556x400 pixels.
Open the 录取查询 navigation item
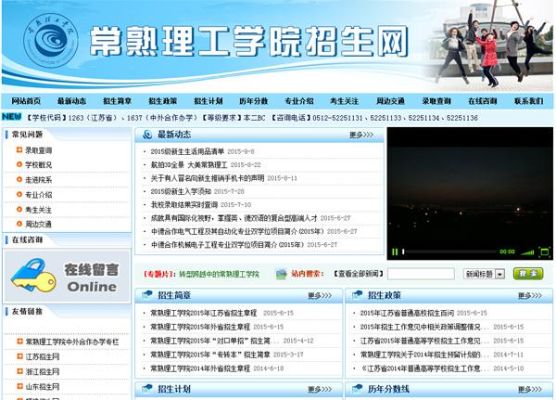[x=437, y=101]
